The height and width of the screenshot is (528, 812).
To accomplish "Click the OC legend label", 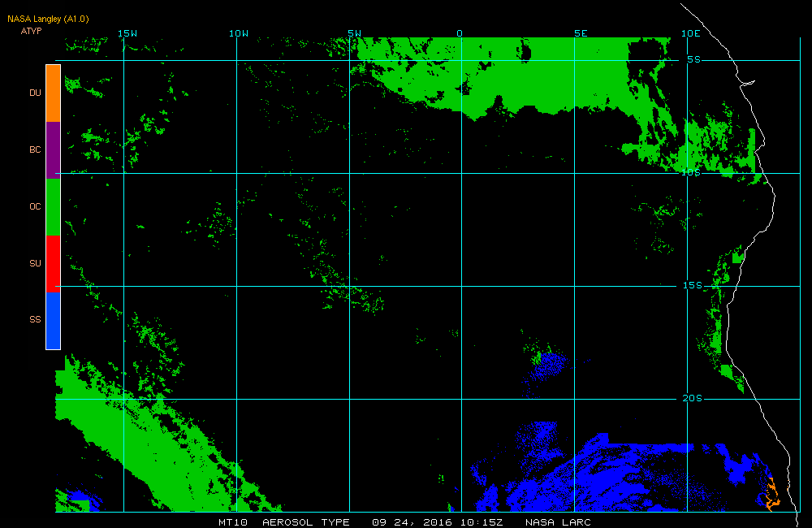I will pyautogui.click(x=35, y=206).
